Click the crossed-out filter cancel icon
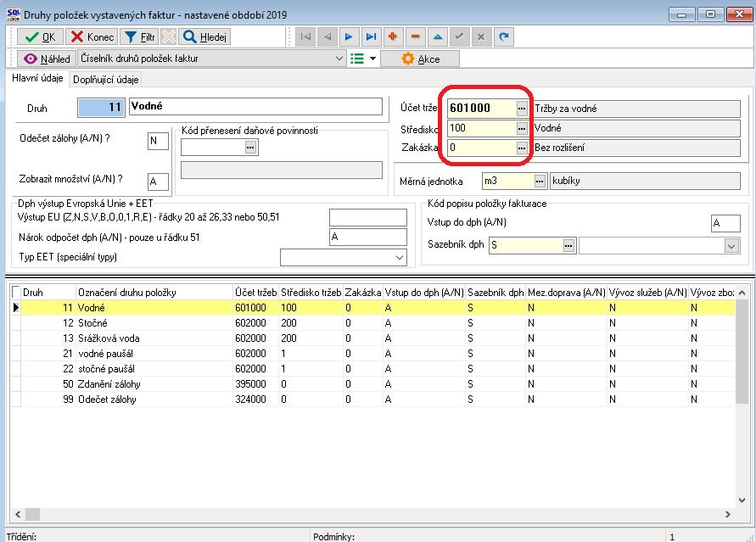 [168, 36]
